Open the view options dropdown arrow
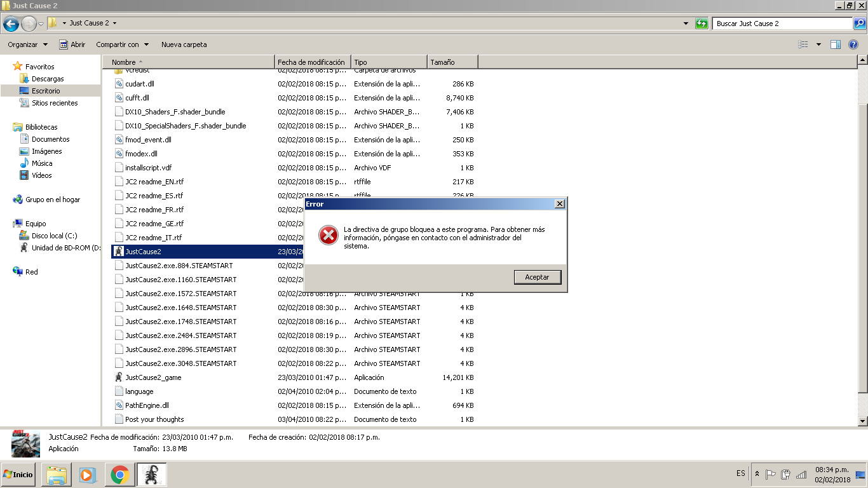868x488 pixels. (818, 44)
